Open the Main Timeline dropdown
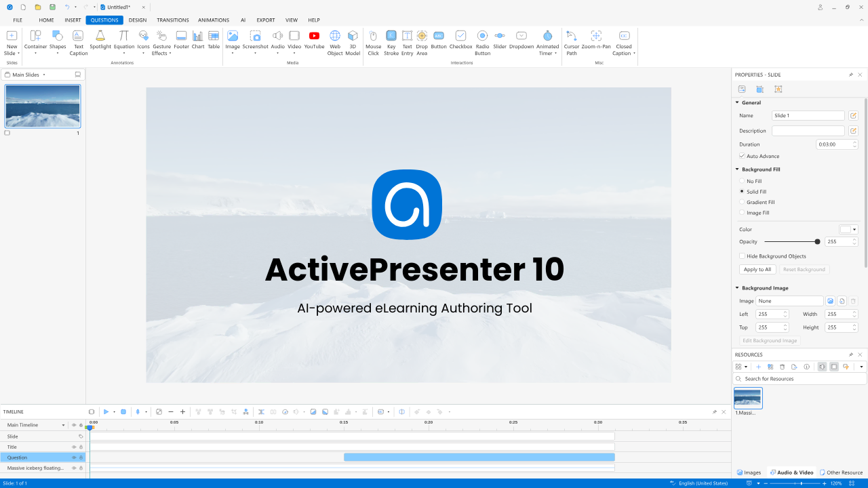 click(x=64, y=424)
